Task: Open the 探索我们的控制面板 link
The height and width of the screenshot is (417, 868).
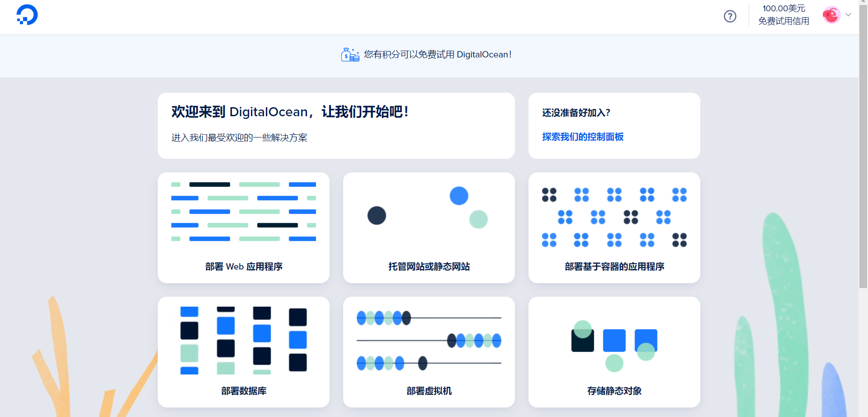Action: 582,137
